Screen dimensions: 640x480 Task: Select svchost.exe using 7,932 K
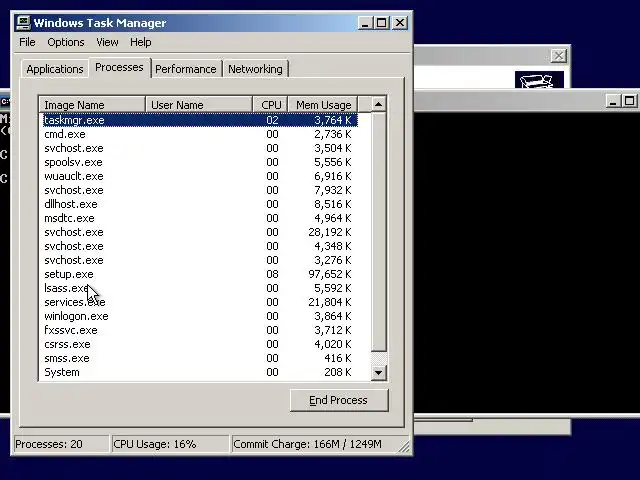(x=200, y=190)
